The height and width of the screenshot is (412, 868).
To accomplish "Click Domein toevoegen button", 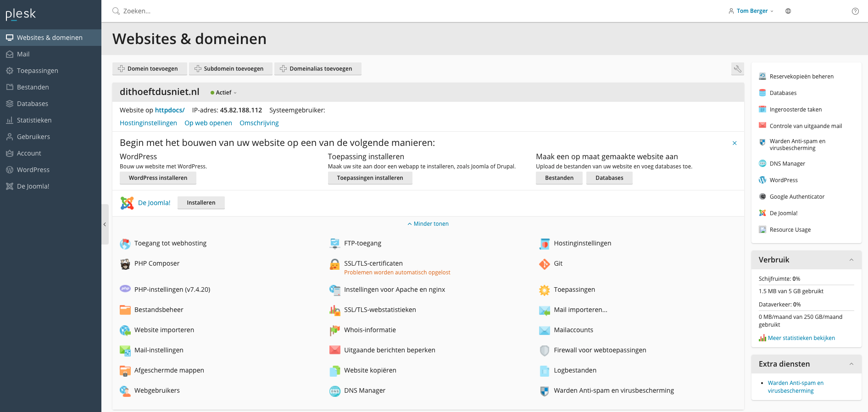I will tap(150, 69).
